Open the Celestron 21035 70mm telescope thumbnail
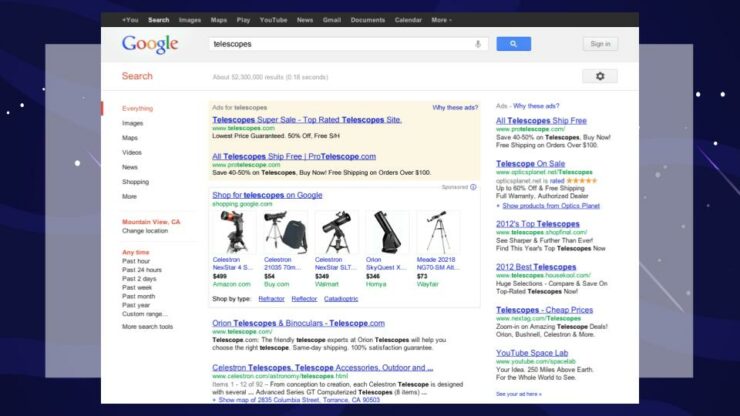The width and height of the screenshot is (740, 416). (285, 232)
